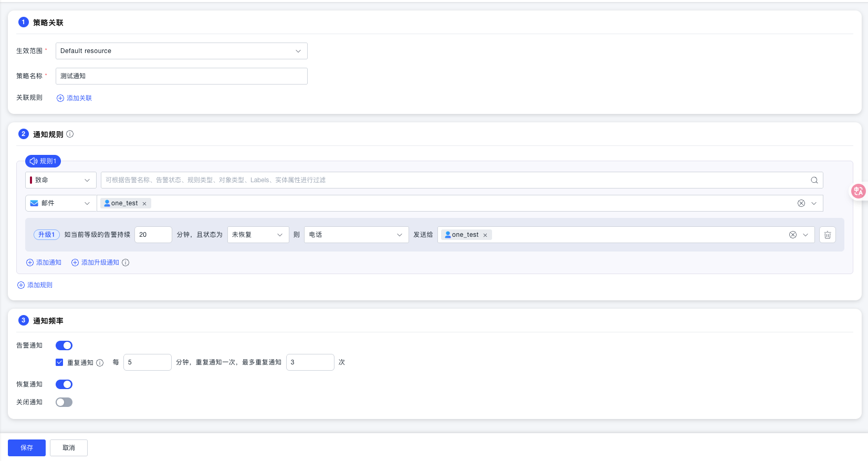Click the 保存 button
Viewport: 868px width, 461px height.
27,448
